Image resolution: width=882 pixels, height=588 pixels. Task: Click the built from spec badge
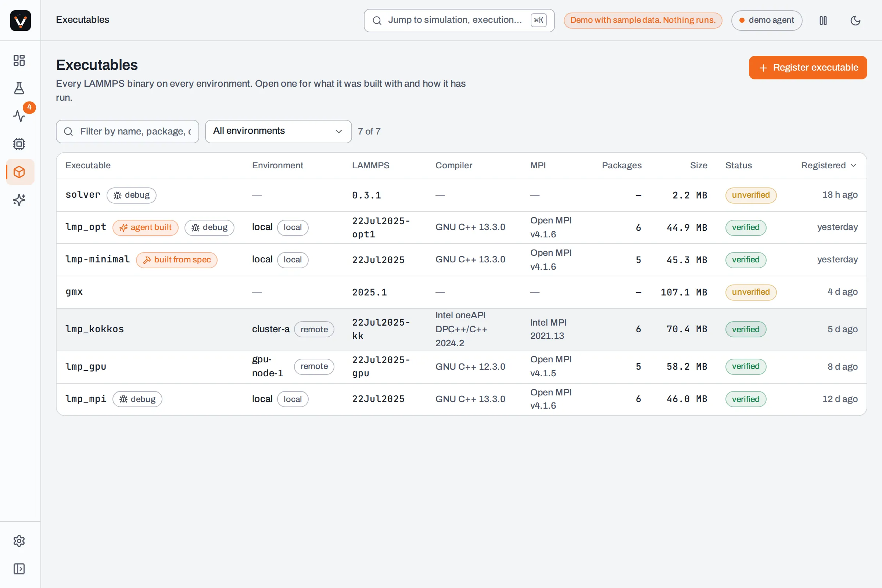point(177,260)
